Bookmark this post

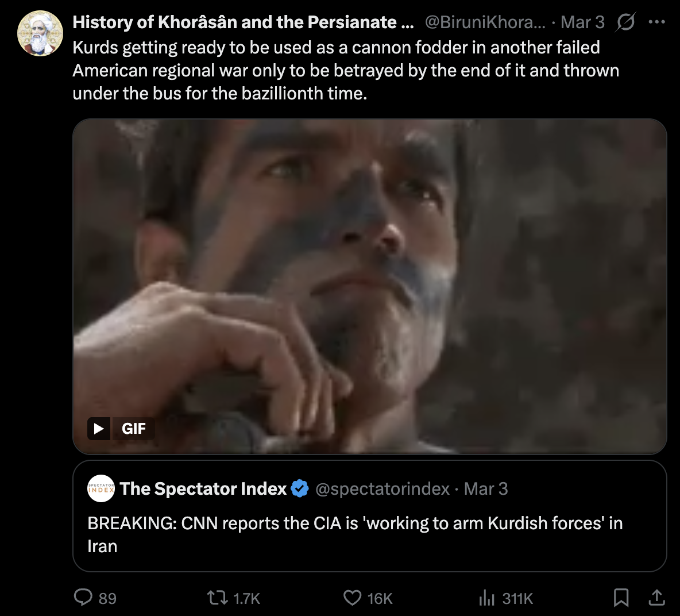(x=621, y=598)
